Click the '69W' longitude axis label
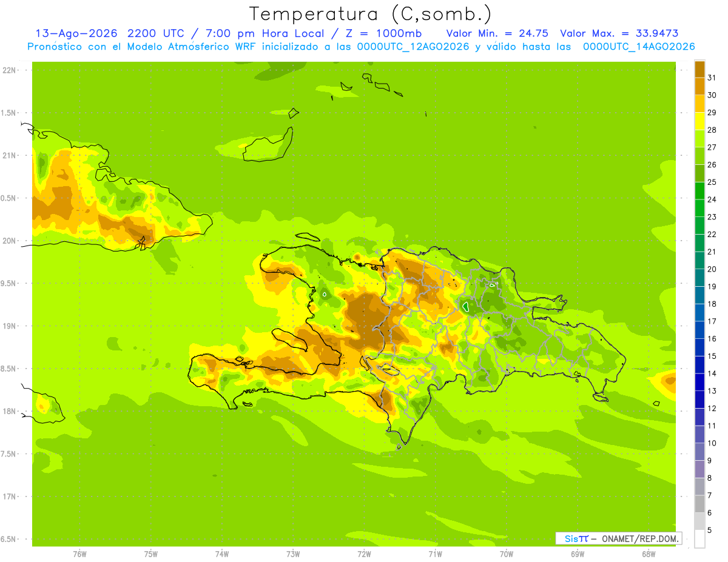The width and height of the screenshot is (728, 562). tap(578, 554)
